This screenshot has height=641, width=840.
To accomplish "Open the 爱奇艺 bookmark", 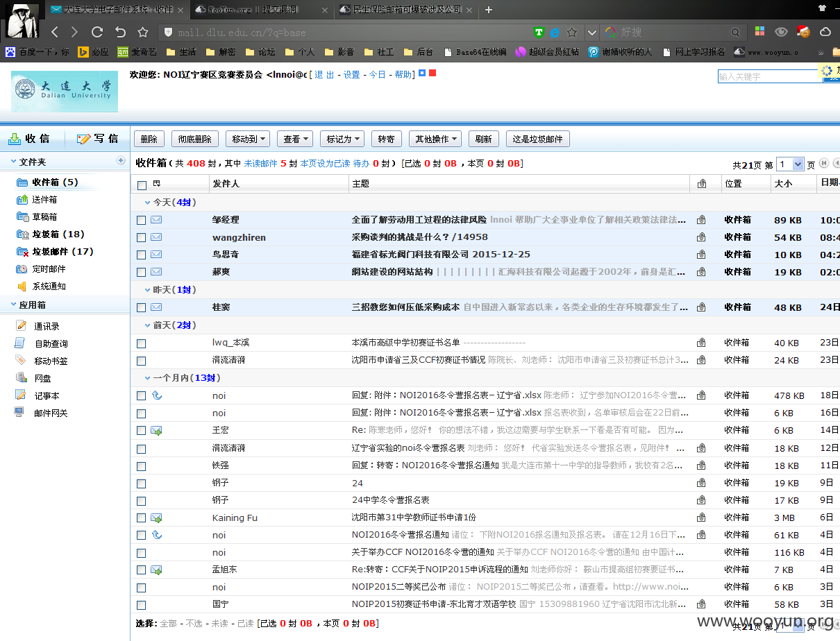I will (x=137, y=52).
